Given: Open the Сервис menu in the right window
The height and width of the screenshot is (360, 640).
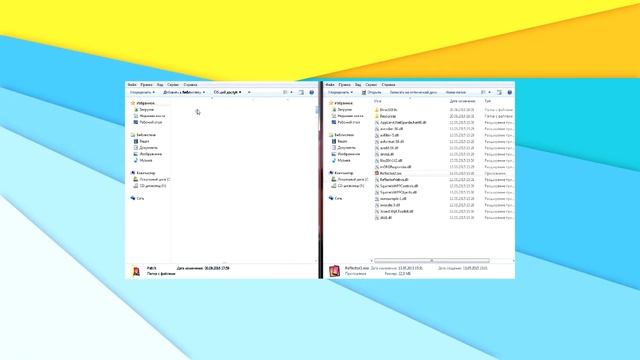Looking at the screenshot, I should tap(371, 85).
